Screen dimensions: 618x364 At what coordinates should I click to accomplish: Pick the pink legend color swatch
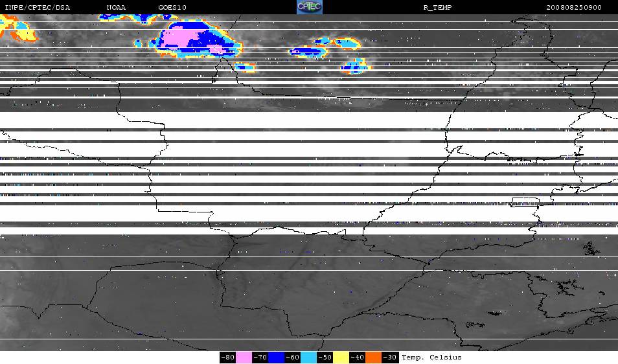(244, 358)
